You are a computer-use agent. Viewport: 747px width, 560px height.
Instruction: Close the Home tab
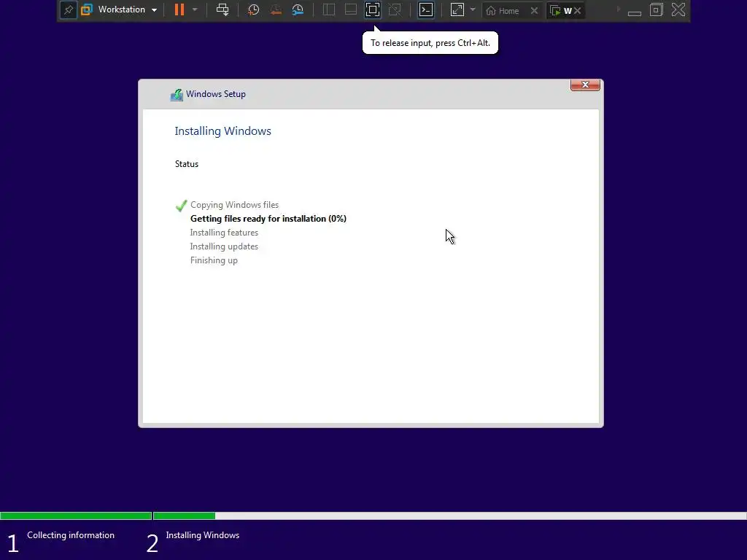(534, 10)
